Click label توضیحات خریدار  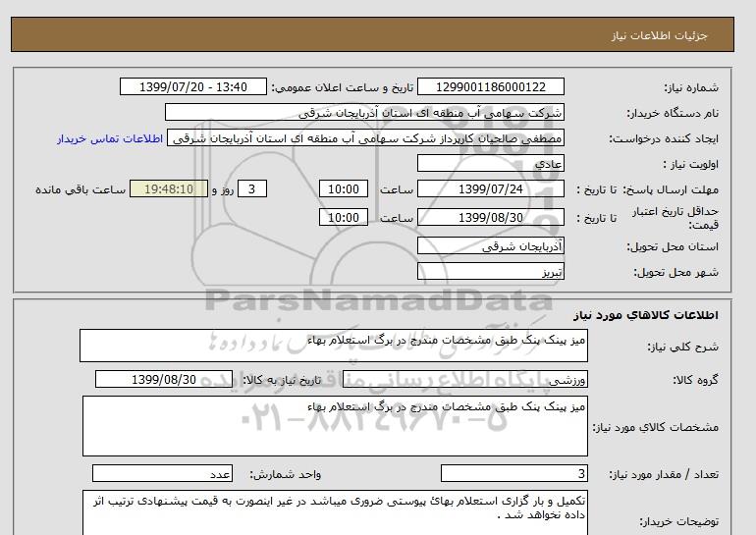coord(678,522)
